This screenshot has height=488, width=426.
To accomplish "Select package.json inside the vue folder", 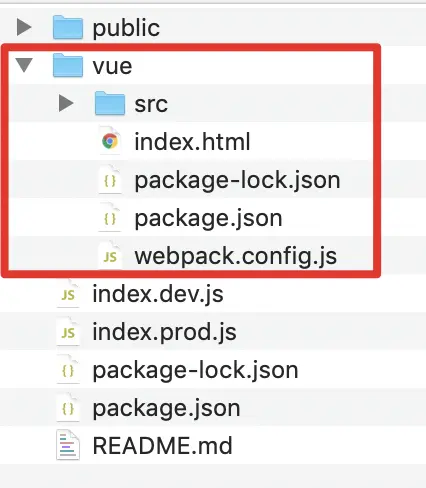I will (208, 219).
